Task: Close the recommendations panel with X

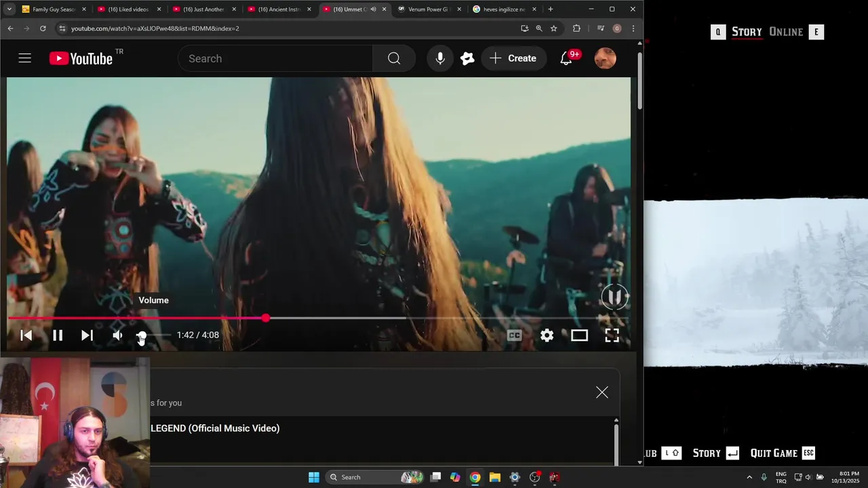Action: (x=602, y=392)
